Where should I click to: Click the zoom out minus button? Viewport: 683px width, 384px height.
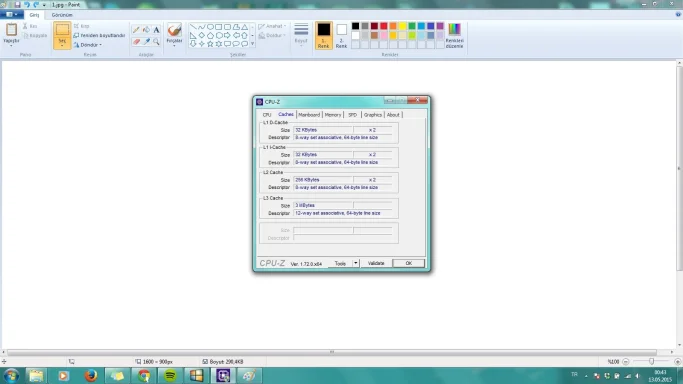click(x=626, y=362)
